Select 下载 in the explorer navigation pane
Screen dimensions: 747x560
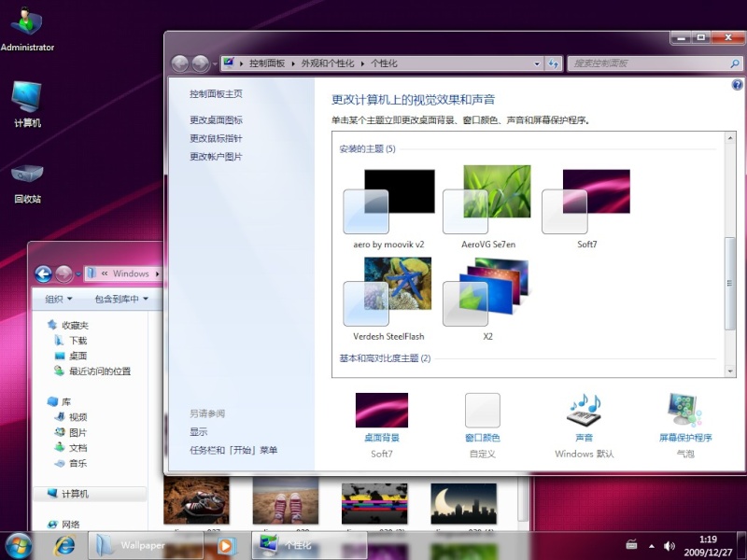pos(71,341)
